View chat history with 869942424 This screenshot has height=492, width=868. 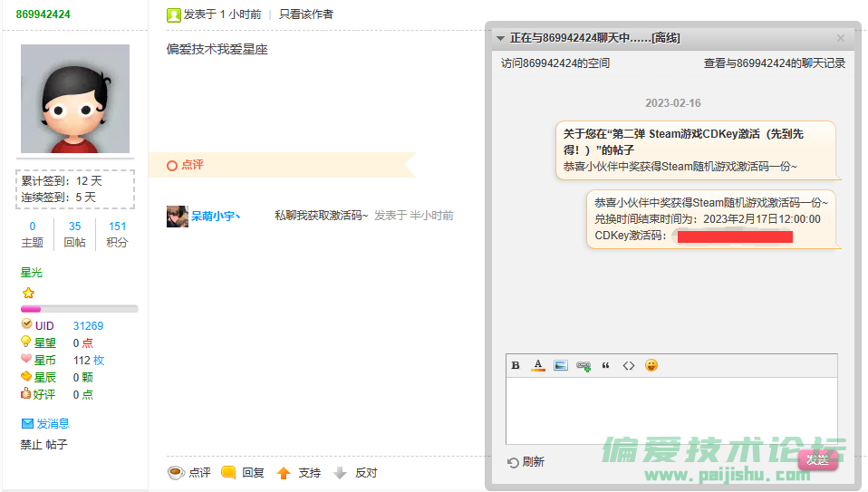pyautogui.click(x=774, y=63)
